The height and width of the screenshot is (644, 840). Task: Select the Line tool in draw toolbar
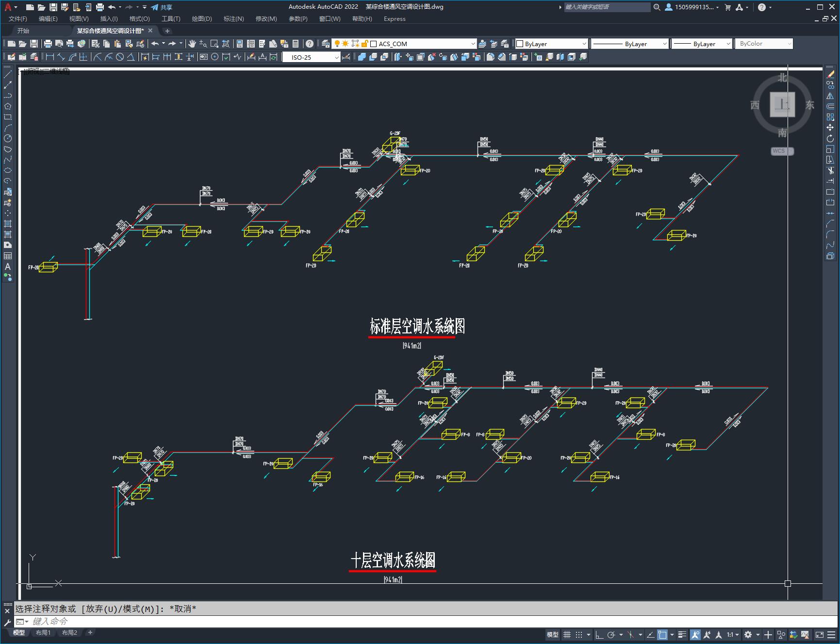[8, 74]
